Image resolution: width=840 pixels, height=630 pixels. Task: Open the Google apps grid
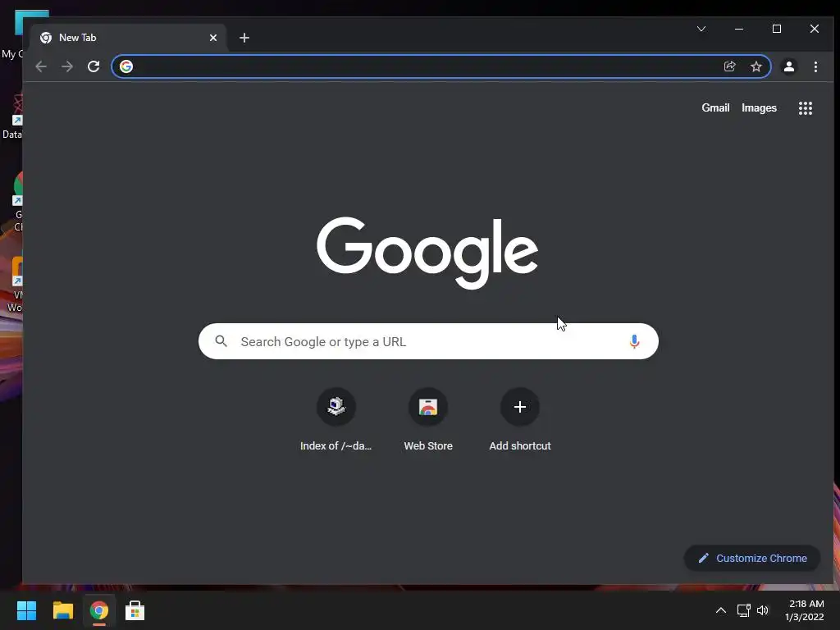(806, 108)
